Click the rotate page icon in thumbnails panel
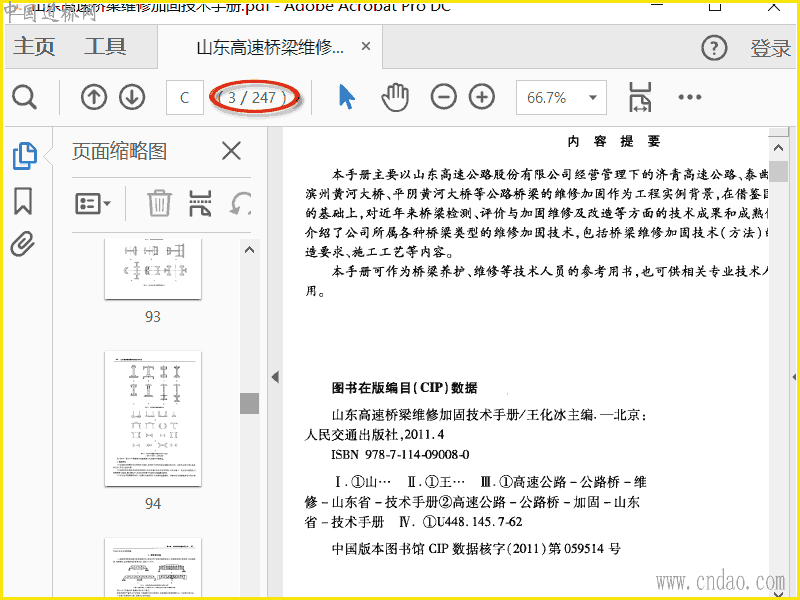800x600 pixels. (240, 203)
